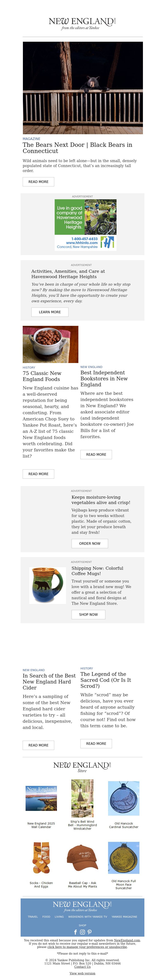165x980 pixels.
Task: Open the Yankee Magazine footer menu item
Action: tap(124, 917)
